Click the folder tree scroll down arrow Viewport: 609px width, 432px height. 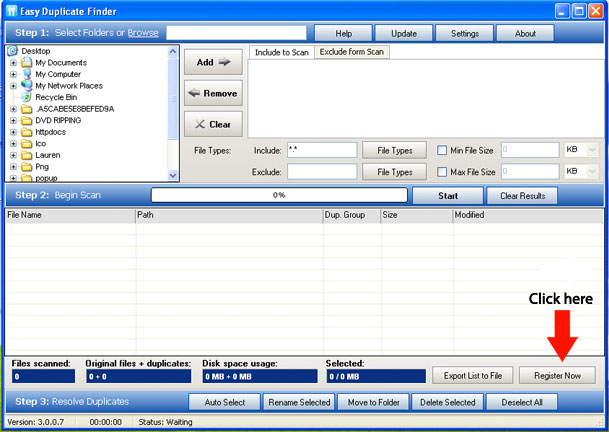pyautogui.click(x=173, y=176)
